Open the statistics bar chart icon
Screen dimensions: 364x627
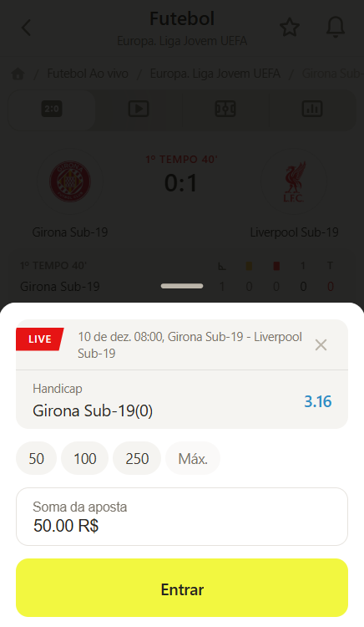coord(312,109)
